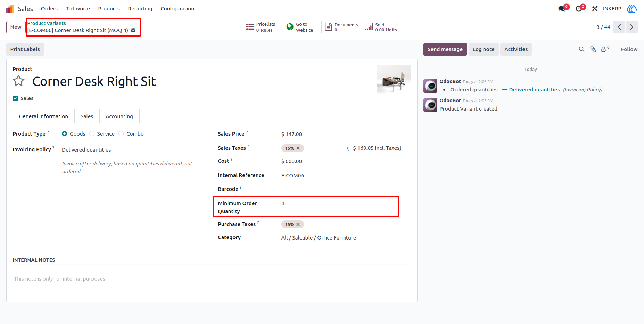Screen dimensions: 644x324
Task: Click the INKERP company name
Action: pos(612,9)
